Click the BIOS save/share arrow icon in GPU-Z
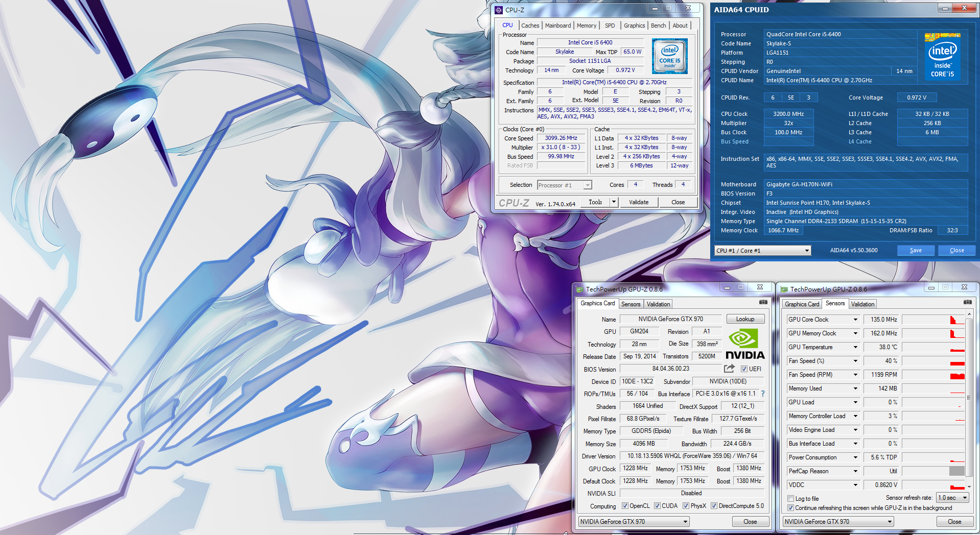The width and height of the screenshot is (980, 535). pyautogui.click(x=730, y=369)
